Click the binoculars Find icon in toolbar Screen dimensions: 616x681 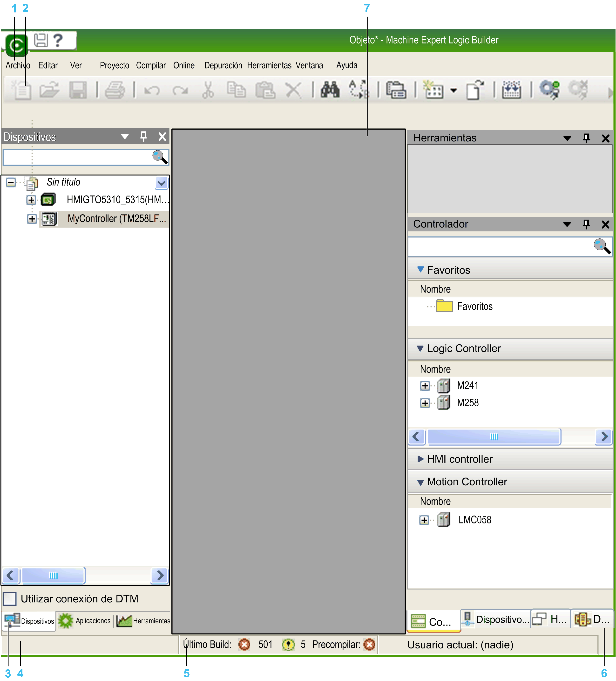(330, 90)
